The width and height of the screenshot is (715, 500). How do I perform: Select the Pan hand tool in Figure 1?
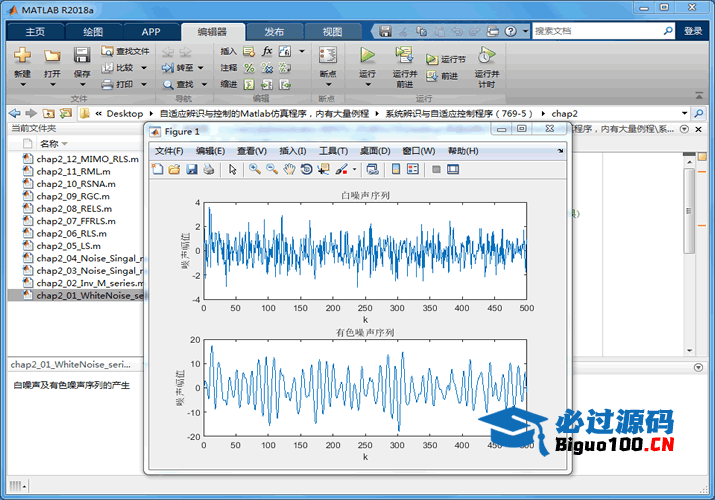tap(289, 170)
